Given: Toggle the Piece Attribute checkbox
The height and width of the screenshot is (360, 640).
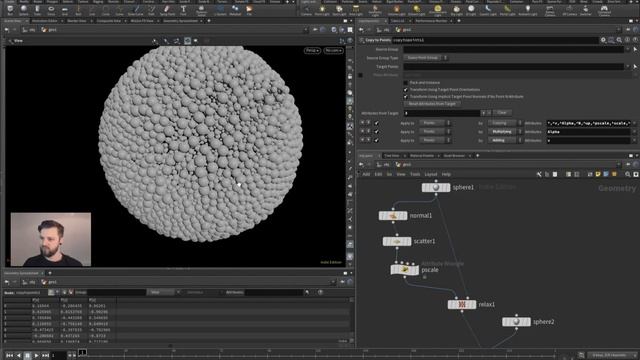Looking at the screenshot, I should (360, 75).
